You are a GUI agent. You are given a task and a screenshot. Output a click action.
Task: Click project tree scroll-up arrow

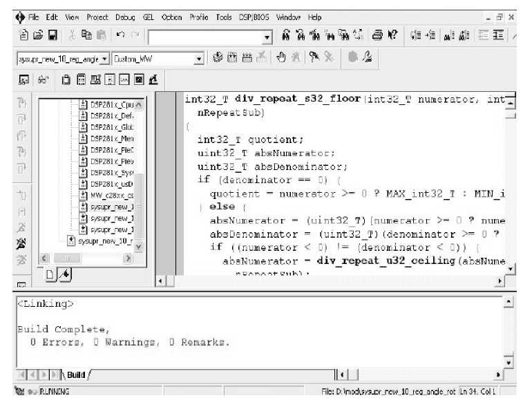pyautogui.click(x=139, y=105)
